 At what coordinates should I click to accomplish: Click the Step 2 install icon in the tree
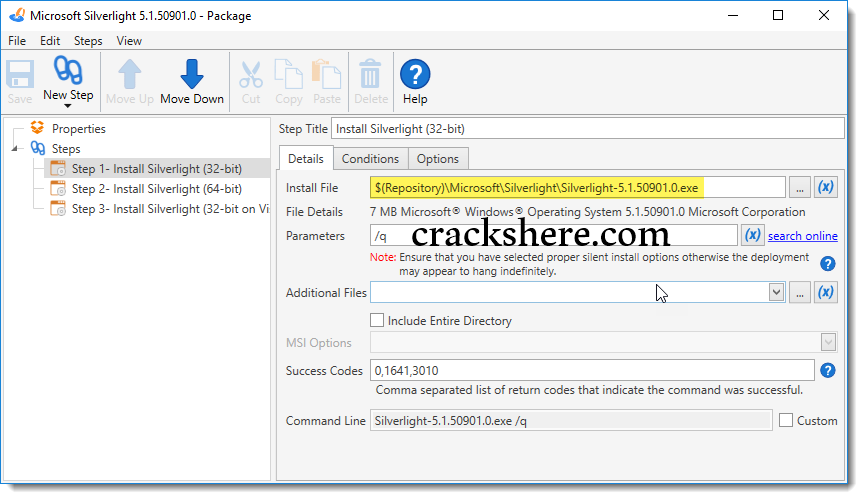click(58, 189)
